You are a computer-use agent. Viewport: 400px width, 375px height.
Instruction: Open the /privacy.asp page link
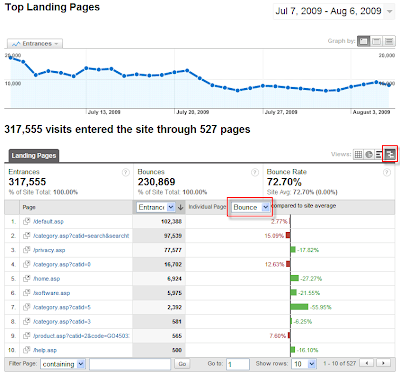[x=49, y=250]
